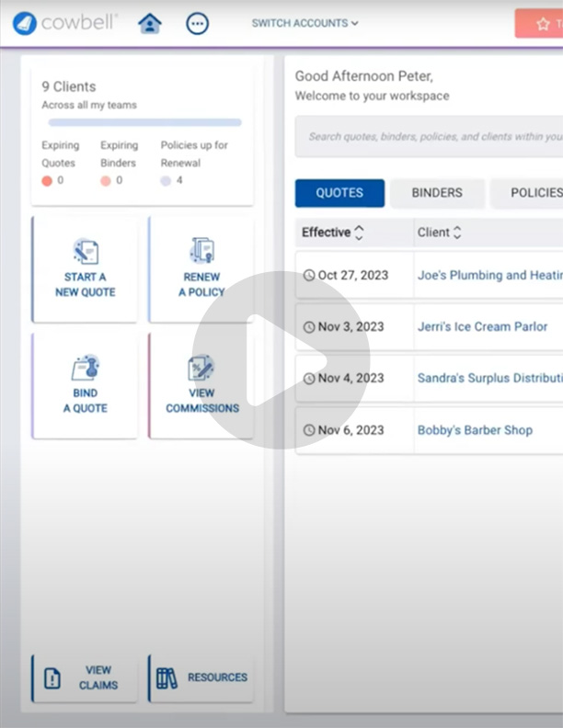The image size is (563, 728).
Task: Click the lavender Policies up for Renewal dot
Action: click(x=166, y=180)
